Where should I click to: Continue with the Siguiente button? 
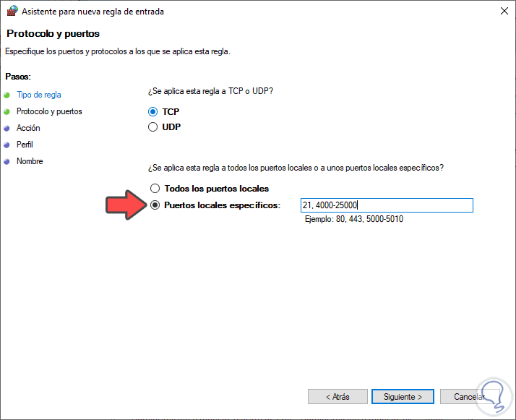[x=402, y=397]
